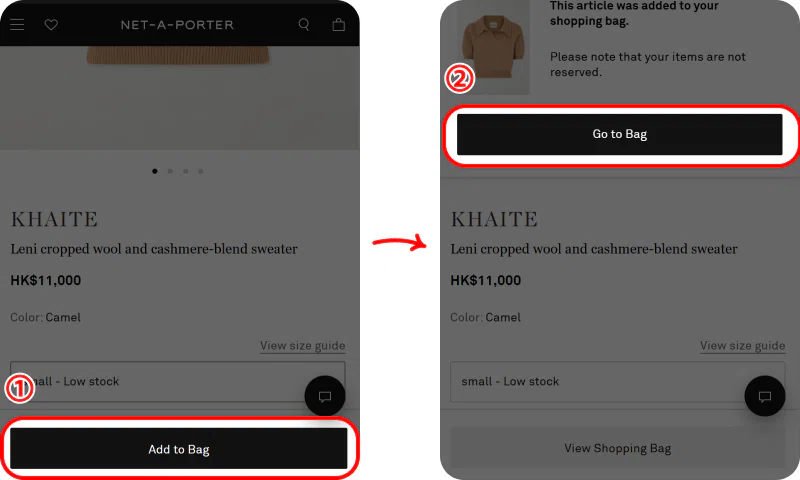Open the hamburger menu icon

pos(17,24)
